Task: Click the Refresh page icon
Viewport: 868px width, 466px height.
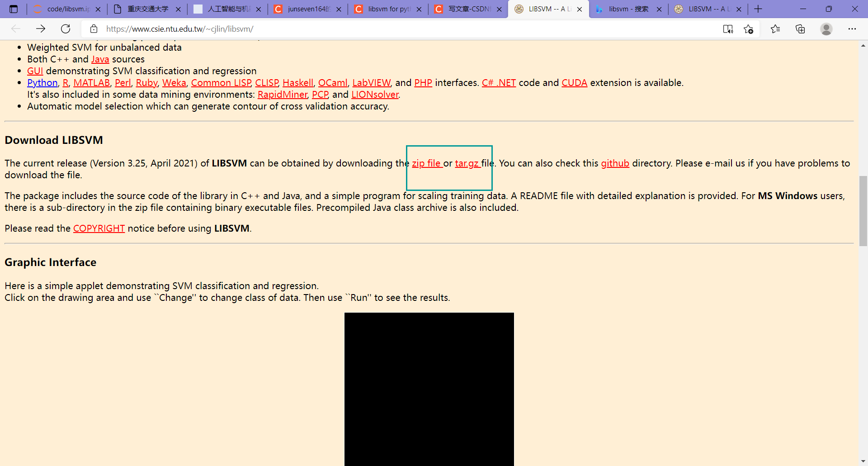Action: click(x=66, y=29)
